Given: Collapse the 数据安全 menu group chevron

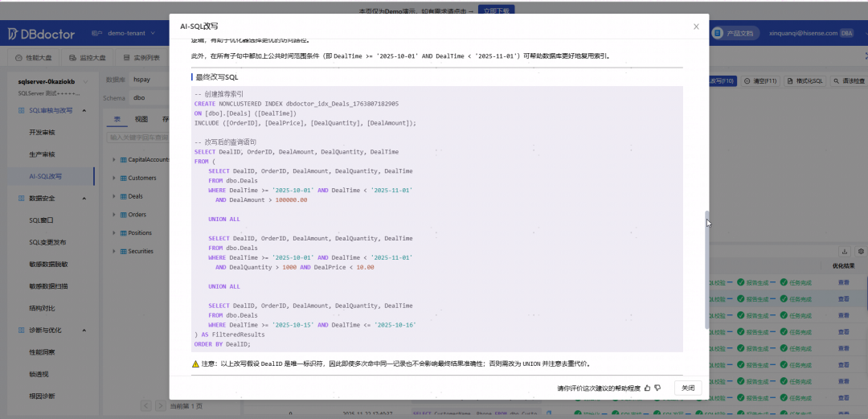Looking at the screenshot, I should coord(84,199).
